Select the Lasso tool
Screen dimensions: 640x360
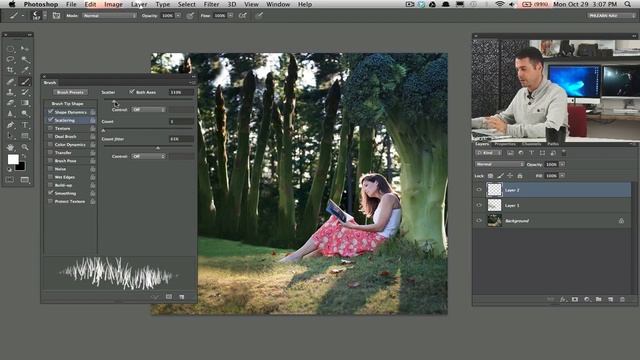(x=10, y=60)
